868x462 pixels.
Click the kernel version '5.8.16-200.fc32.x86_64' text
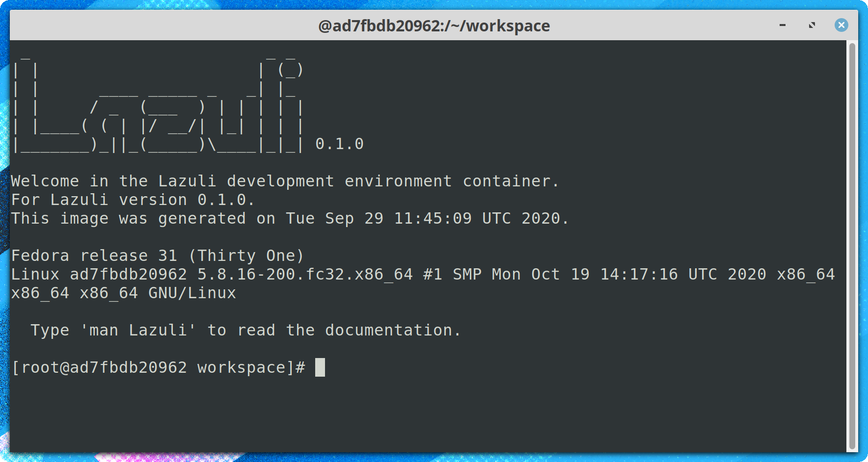pos(305,275)
